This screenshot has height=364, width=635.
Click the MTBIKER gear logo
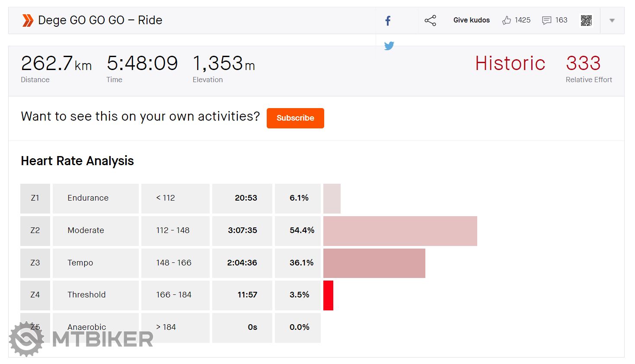27,339
